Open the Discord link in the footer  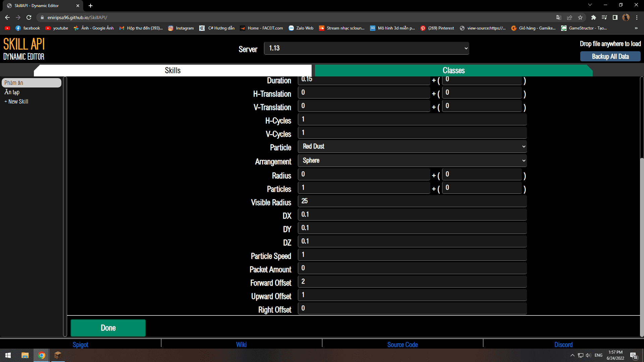coord(563,344)
